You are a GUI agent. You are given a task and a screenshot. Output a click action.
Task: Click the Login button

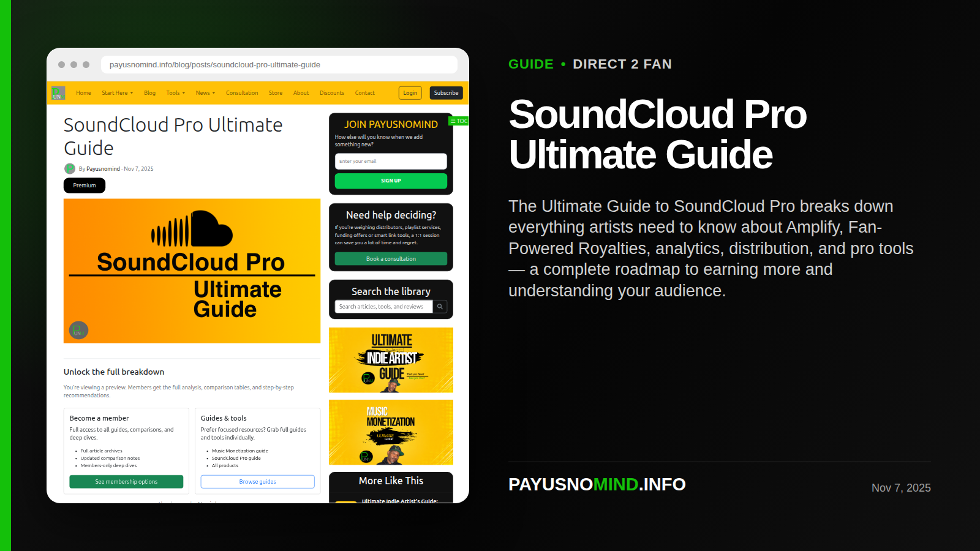[x=410, y=93]
